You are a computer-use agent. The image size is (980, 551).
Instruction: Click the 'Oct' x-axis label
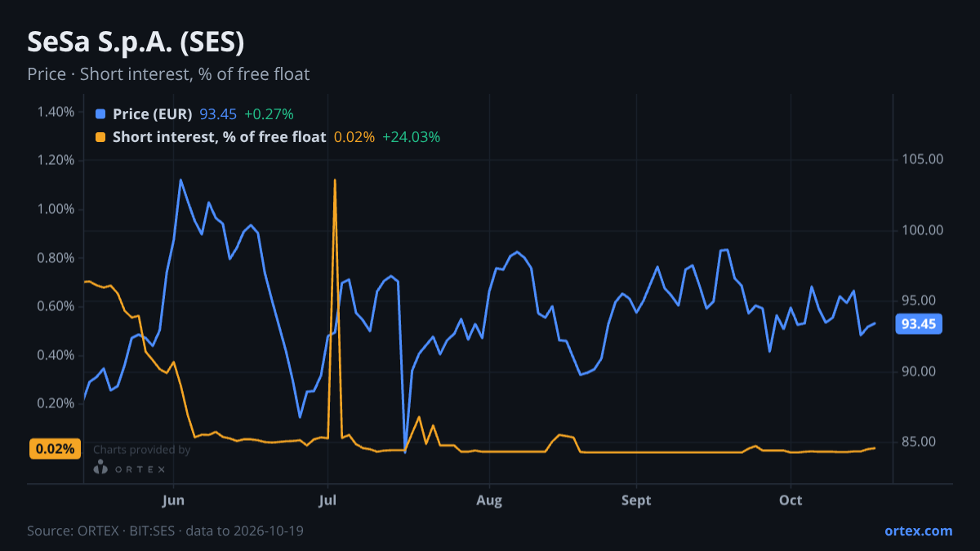coord(791,500)
